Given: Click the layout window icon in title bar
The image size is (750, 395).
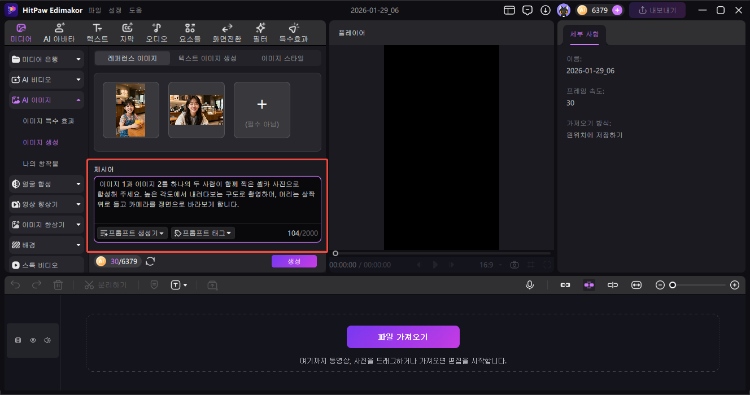Looking at the screenshot, I should tap(509, 10).
